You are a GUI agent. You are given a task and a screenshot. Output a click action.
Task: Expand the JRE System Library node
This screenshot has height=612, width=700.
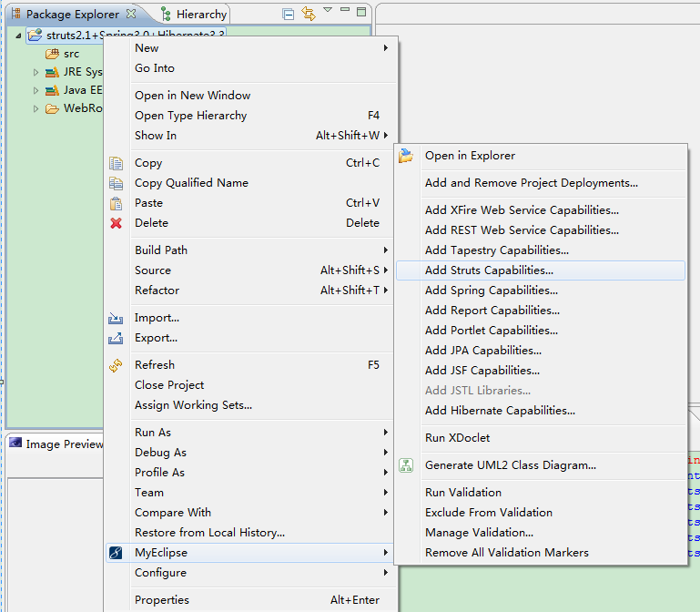(x=36, y=72)
